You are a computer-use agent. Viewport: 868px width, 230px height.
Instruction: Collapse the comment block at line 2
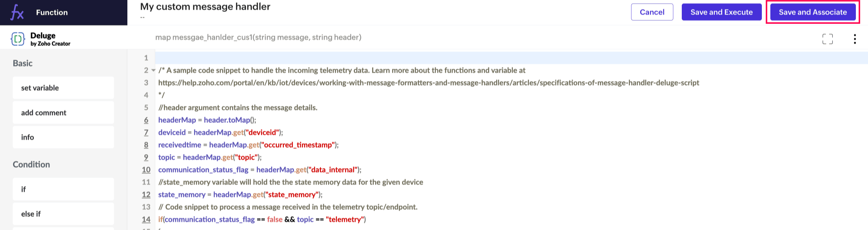[153, 70]
